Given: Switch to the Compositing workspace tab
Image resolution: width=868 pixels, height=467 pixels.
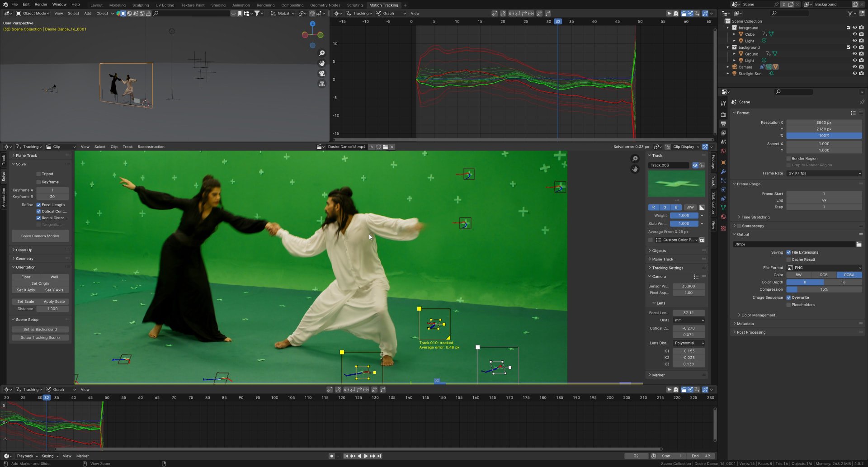Looking at the screenshot, I should pos(292,5).
